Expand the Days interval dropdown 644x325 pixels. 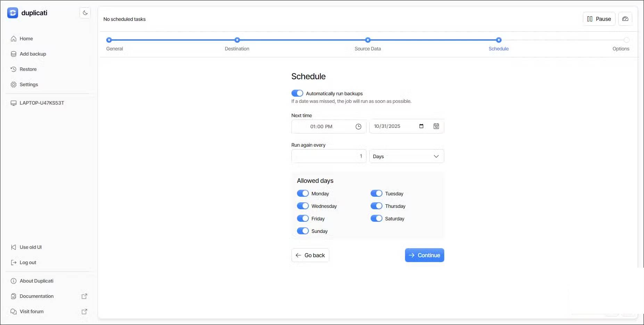pyautogui.click(x=406, y=156)
